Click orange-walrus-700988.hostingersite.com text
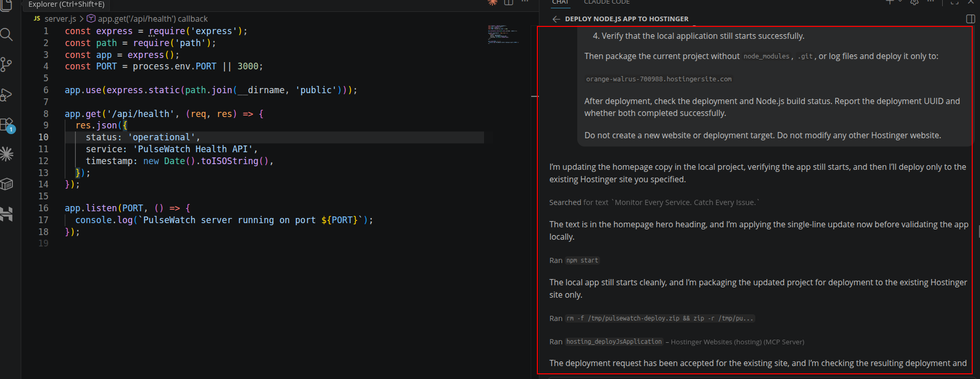This screenshot has width=980, height=379. 659,79
